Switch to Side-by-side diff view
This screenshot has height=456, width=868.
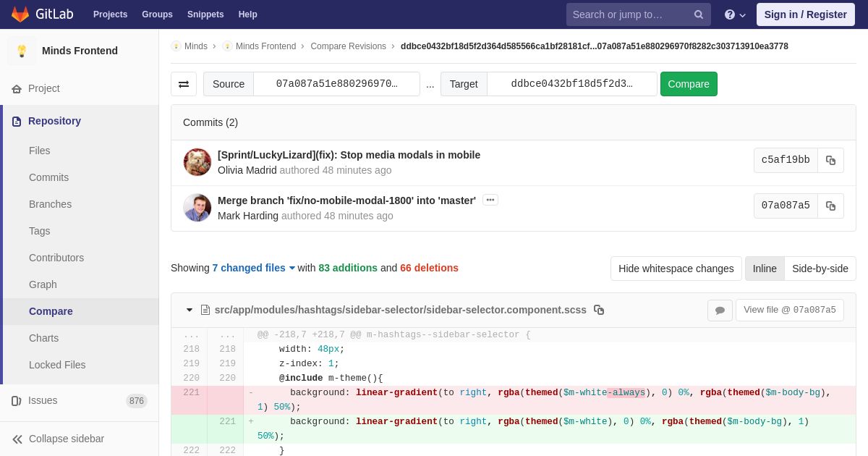coord(820,269)
